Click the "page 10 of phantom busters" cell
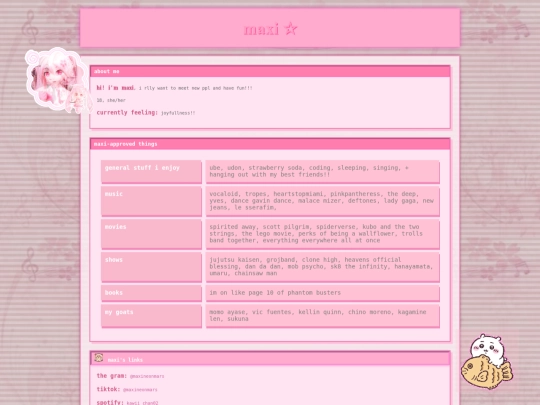This screenshot has width=540, height=405. click(323, 293)
